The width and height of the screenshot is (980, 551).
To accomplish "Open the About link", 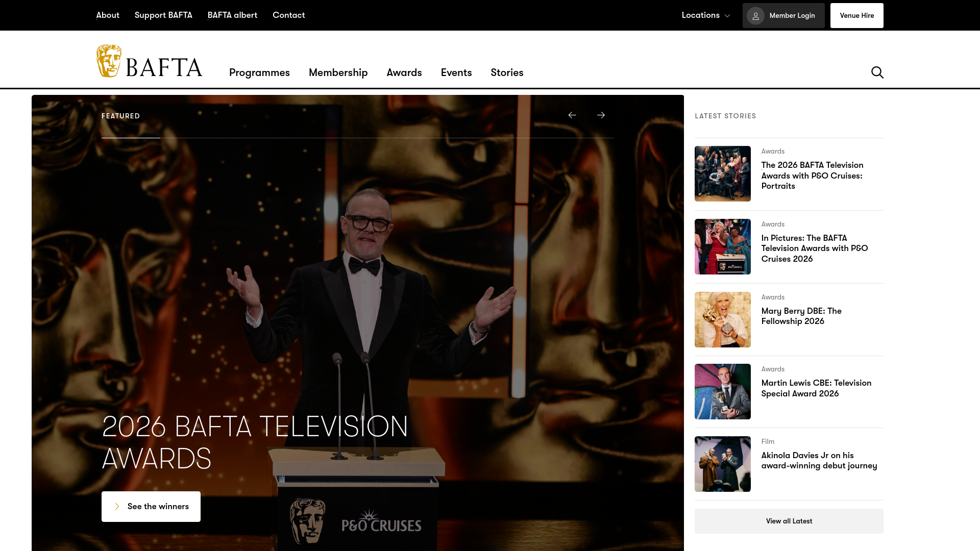I will pos(108,15).
